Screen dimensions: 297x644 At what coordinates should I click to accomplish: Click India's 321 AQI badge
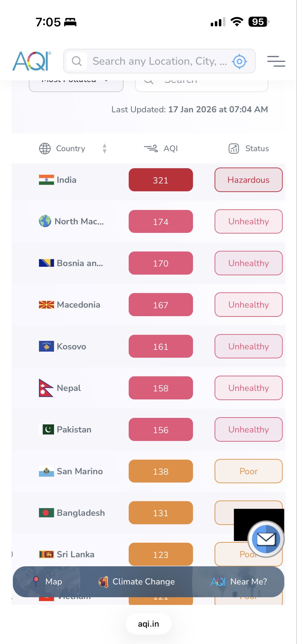[x=161, y=180]
